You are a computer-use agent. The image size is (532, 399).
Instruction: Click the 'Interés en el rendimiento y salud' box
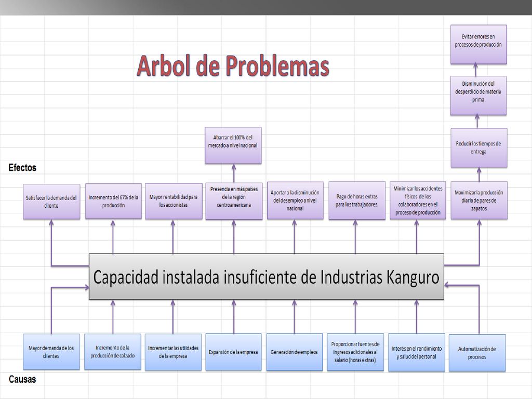tap(416, 353)
